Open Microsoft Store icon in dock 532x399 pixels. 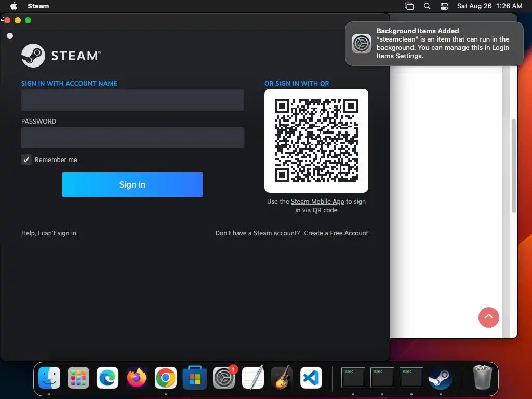click(x=195, y=377)
